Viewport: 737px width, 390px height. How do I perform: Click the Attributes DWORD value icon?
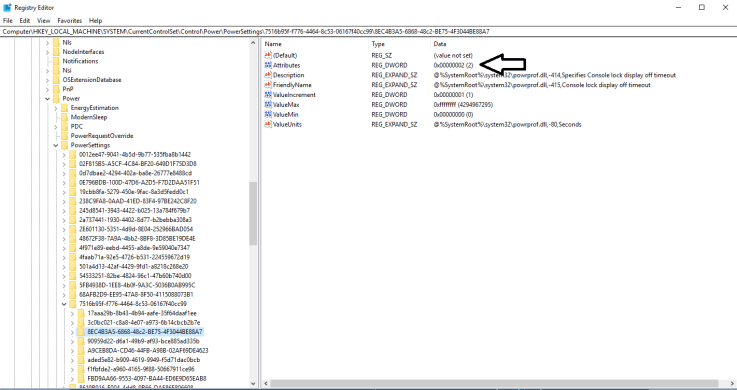(268, 65)
